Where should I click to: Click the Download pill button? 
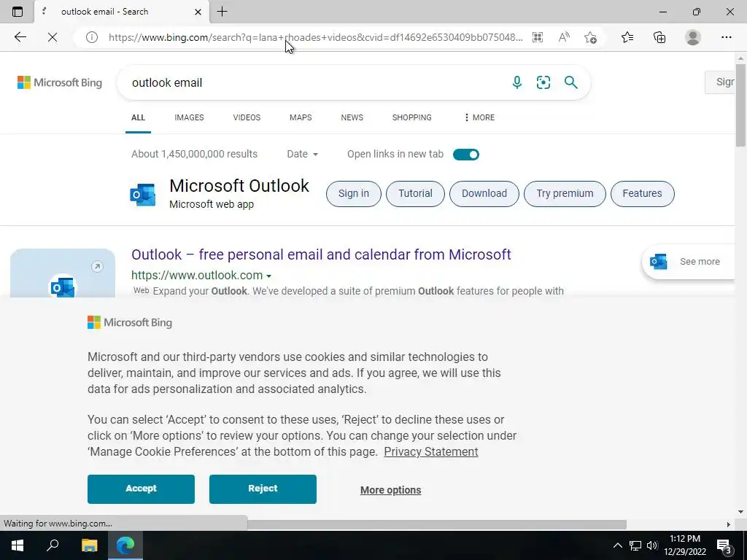(x=484, y=194)
